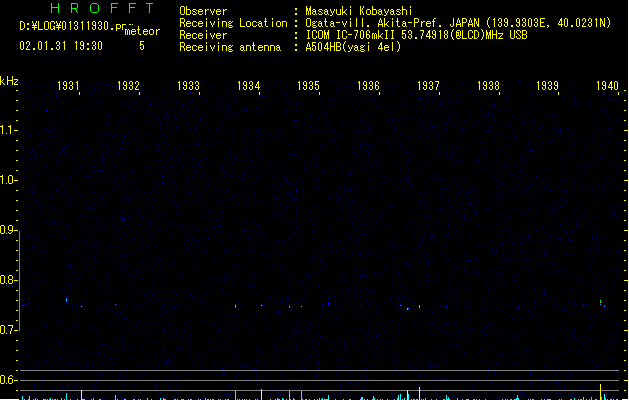Click the 1940 time axis marker

click(x=607, y=86)
